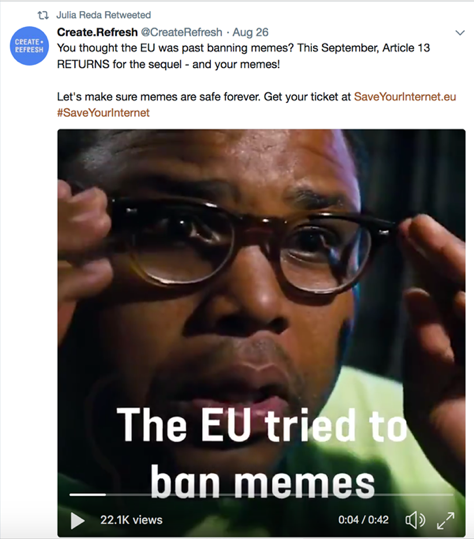474x539 pixels.
Task: Seek on the video progress bar
Action: [x=261, y=495]
